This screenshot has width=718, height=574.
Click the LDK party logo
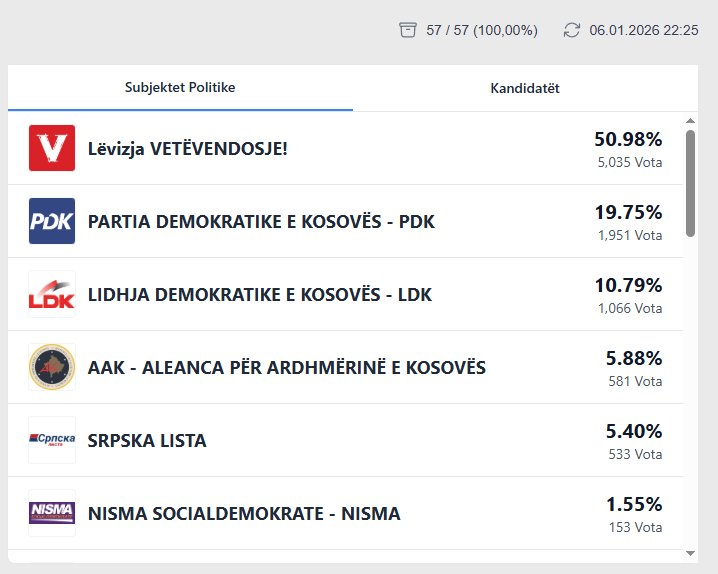click(52, 294)
